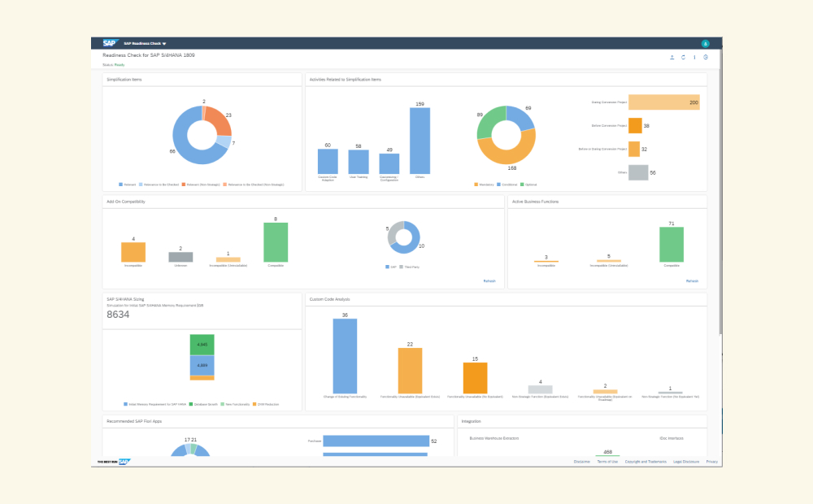The width and height of the screenshot is (813, 504).
Task: Click Non-Strategic Function Equivalent Exists bar (4)
Action: 541,389
